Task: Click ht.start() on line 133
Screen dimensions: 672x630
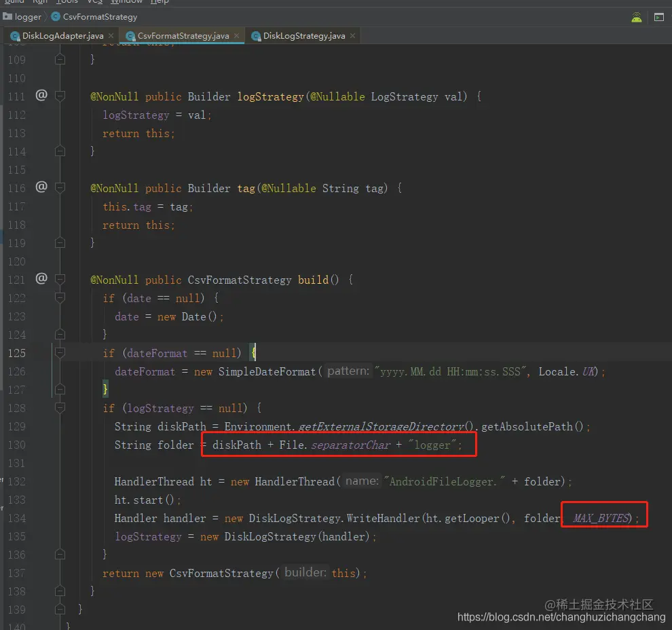Action: point(144,500)
